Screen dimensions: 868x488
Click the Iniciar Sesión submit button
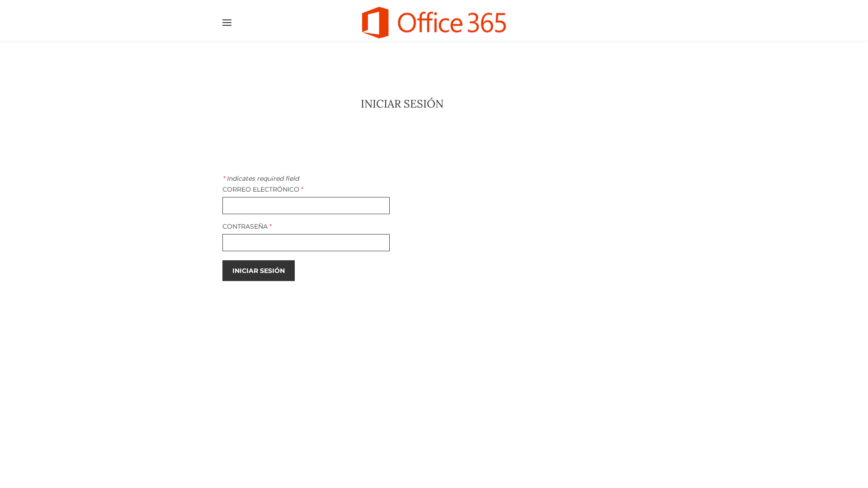[259, 271]
